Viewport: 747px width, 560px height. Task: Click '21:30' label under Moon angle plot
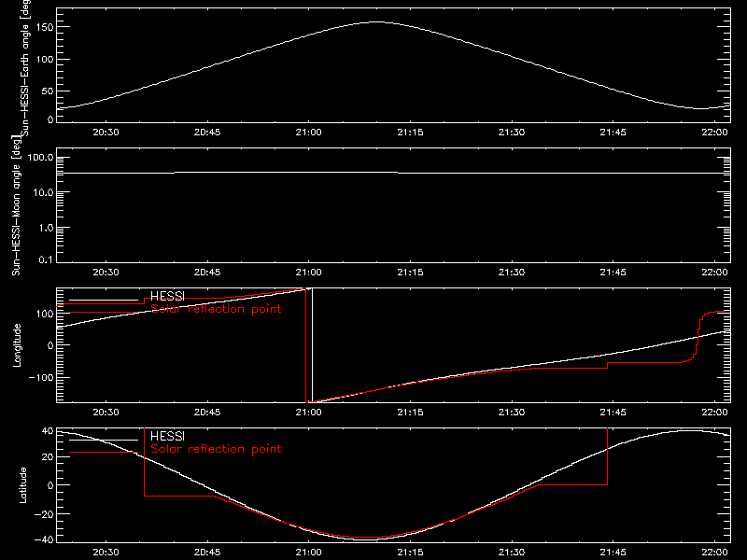pyautogui.click(x=512, y=273)
